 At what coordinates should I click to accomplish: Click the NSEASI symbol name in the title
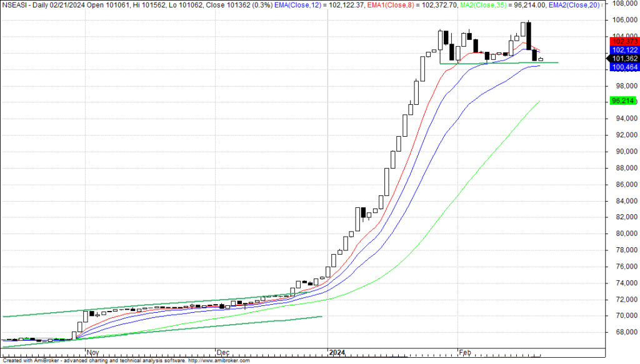15,4
